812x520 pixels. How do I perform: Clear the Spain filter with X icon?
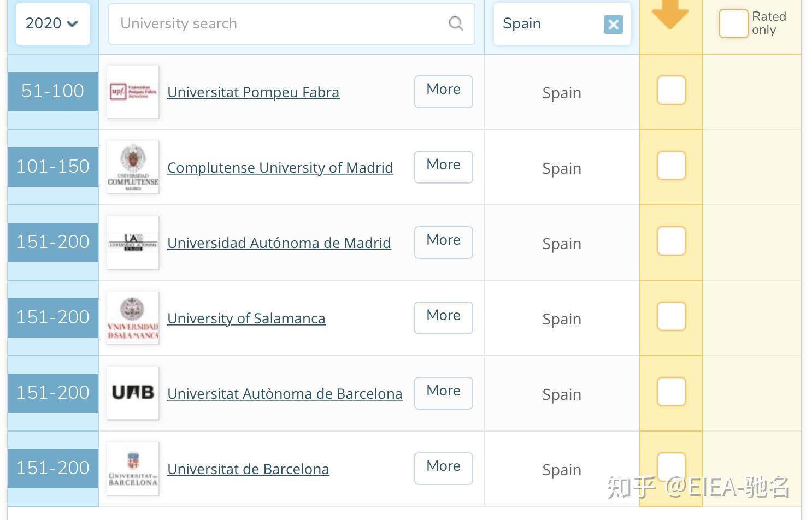pos(613,24)
